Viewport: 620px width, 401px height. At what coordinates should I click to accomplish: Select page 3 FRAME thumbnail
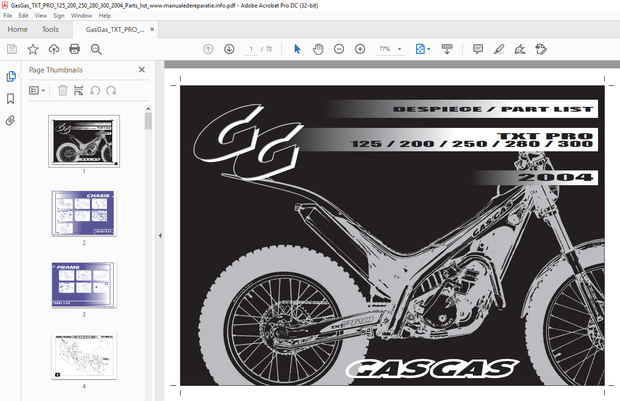pyautogui.click(x=84, y=285)
